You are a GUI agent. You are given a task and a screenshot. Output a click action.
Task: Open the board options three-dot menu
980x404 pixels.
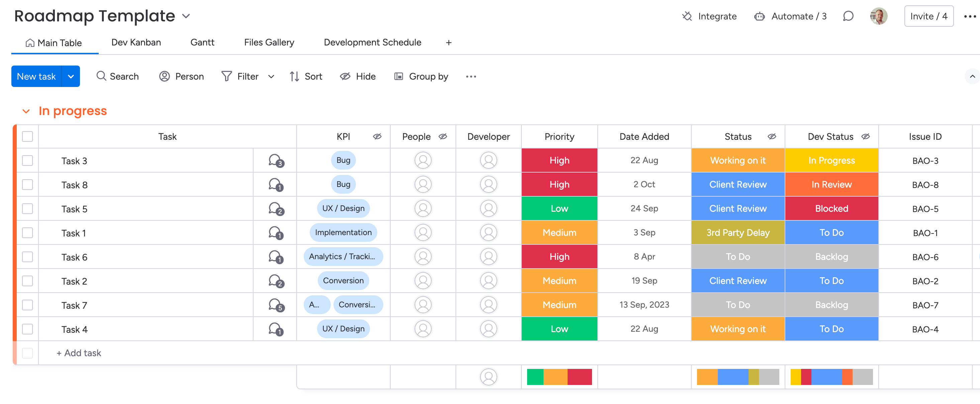click(x=969, y=16)
